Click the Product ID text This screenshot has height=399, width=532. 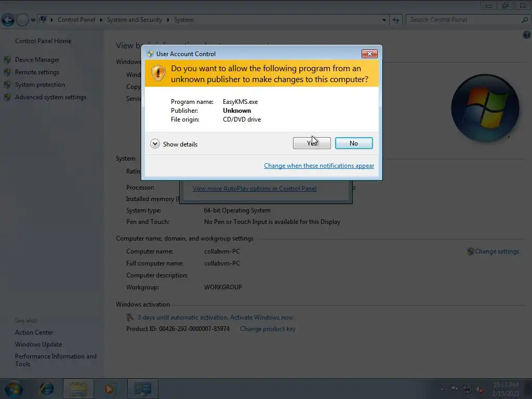coord(178,329)
